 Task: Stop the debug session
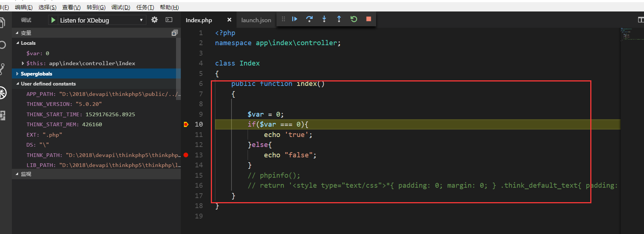tap(369, 19)
